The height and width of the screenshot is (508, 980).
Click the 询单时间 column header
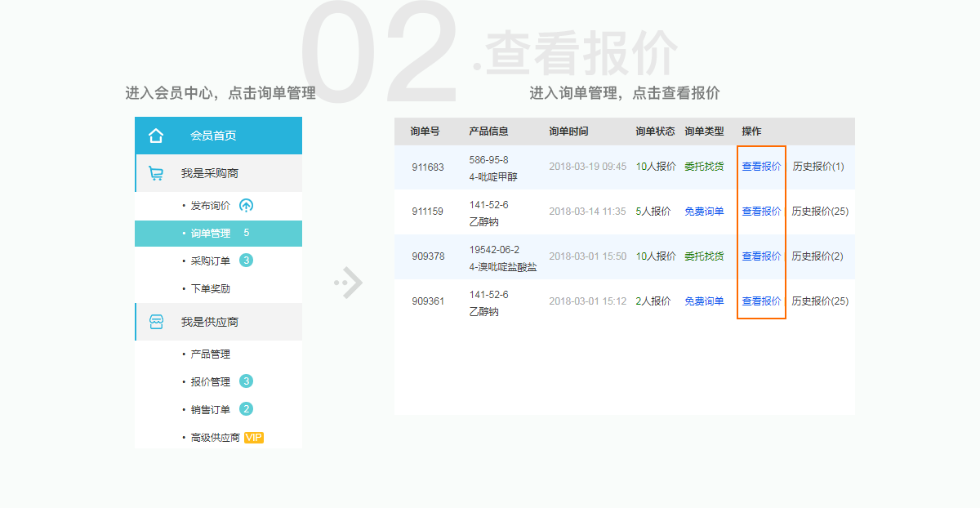tap(568, 131)
